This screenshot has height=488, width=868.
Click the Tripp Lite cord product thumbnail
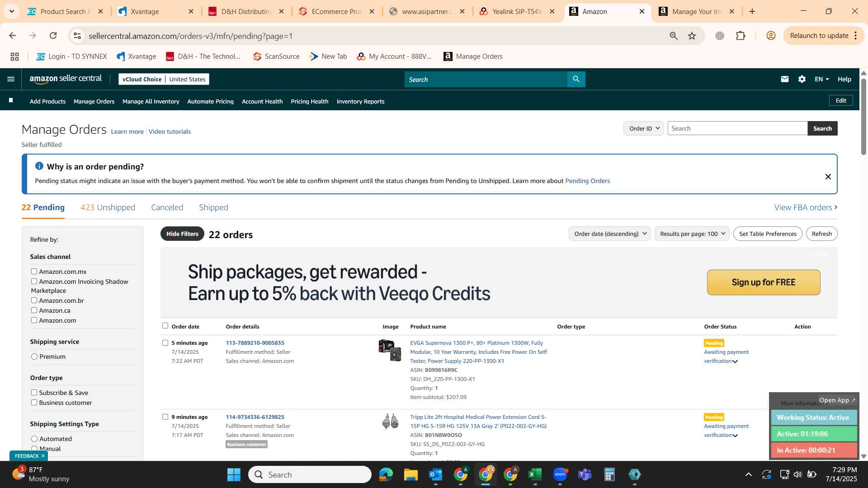pyautogui.click(x=390, y=421)
